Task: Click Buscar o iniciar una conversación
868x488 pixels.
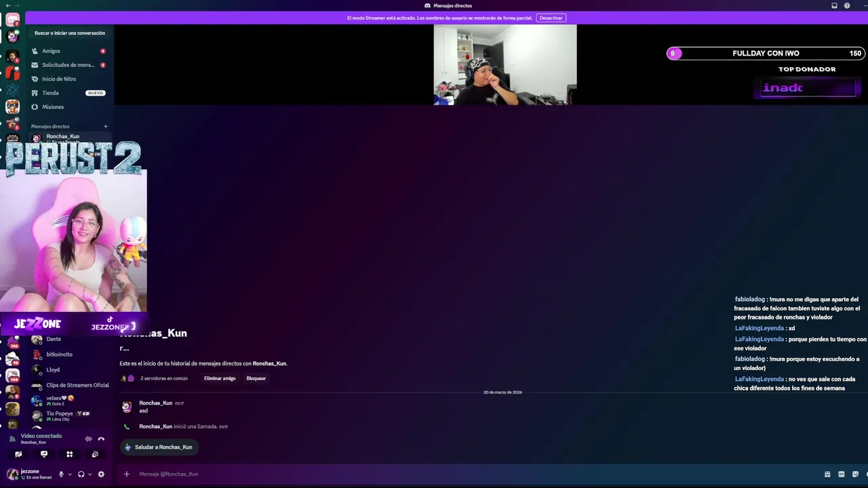Action: [x=69, y=33]
